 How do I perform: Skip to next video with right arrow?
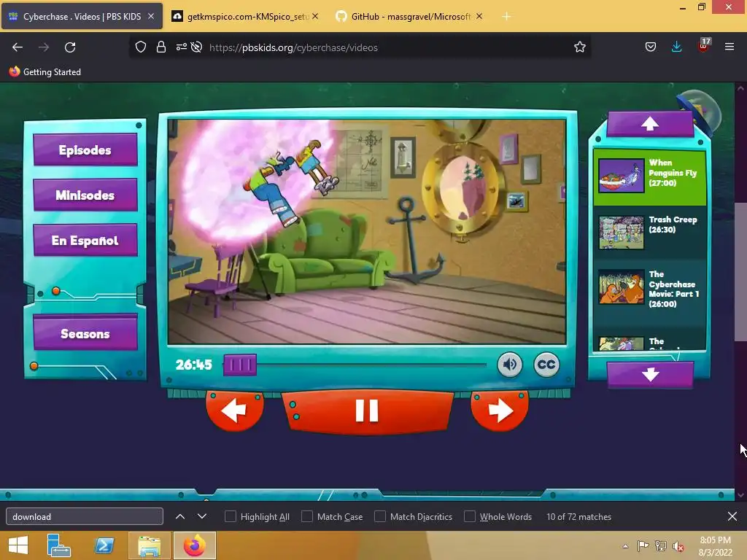pos(499,411)
